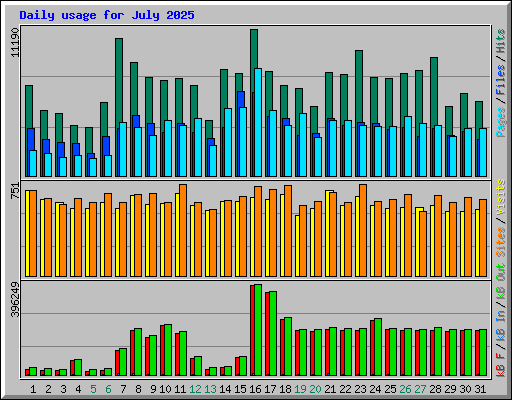Click green weekend day label 20
Image resolution: width=512 pixels, height=400 pixels.
pyautogui.click(x=315, y=389)
